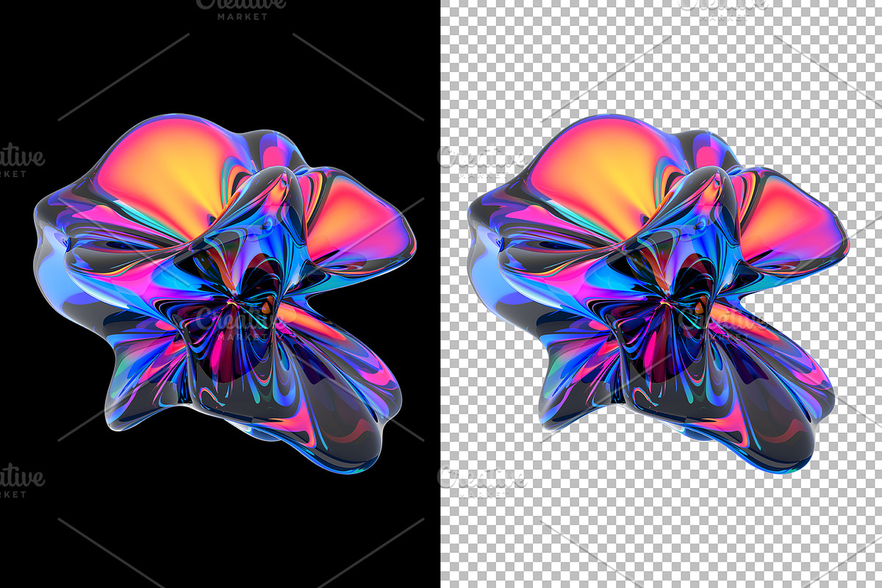Click the watermark at the checkered panel's lower-left edge
The width and height of the screenshot is (882, 588).
[481, 481]
